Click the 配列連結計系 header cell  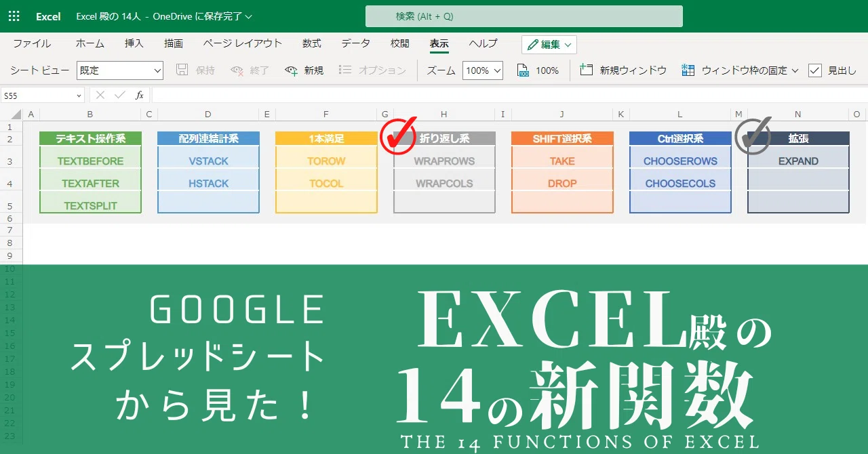click(x=208, y=139)
